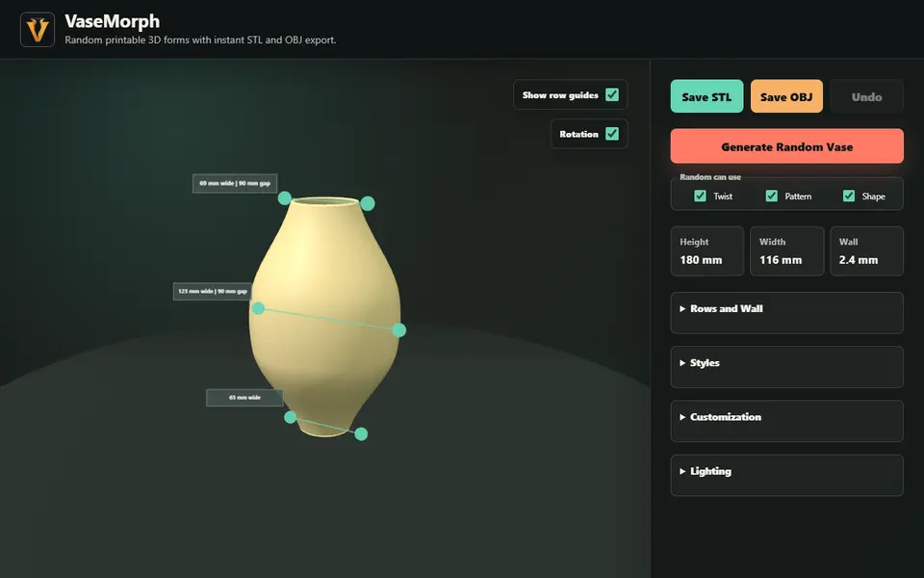
Task: Click the VaseMorph title text
Action: point(112,21)
